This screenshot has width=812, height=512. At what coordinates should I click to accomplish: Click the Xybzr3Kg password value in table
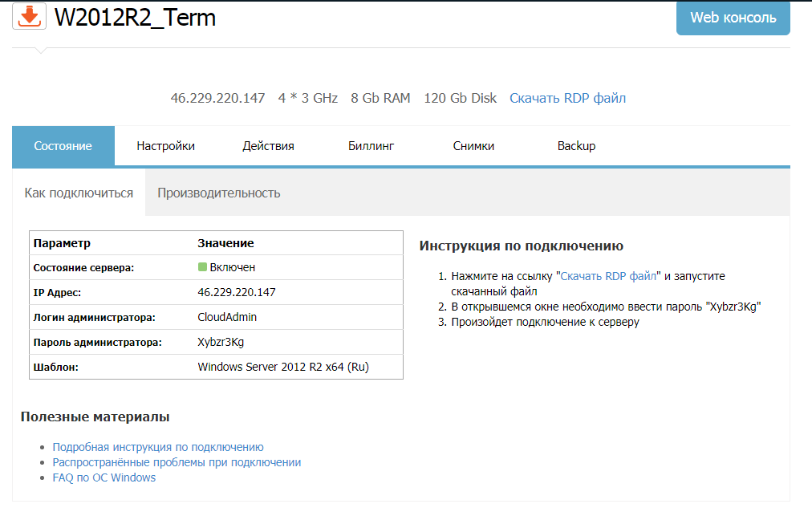(221, 342)
